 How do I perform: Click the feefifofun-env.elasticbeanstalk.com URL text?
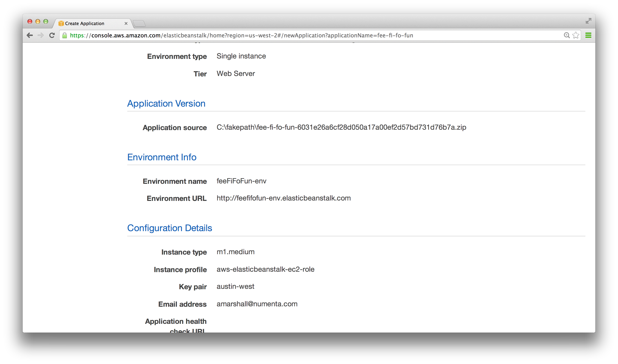(284, 198)
